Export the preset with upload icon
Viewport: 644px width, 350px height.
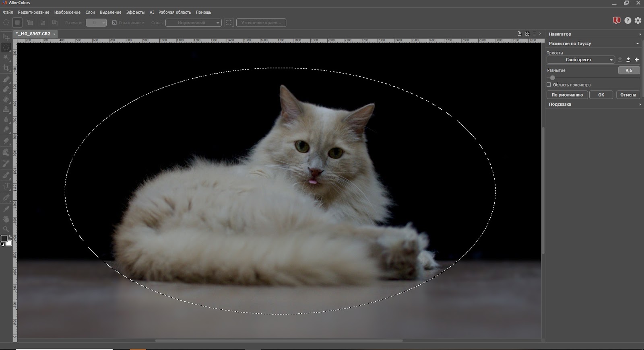(x=628, y=60)
